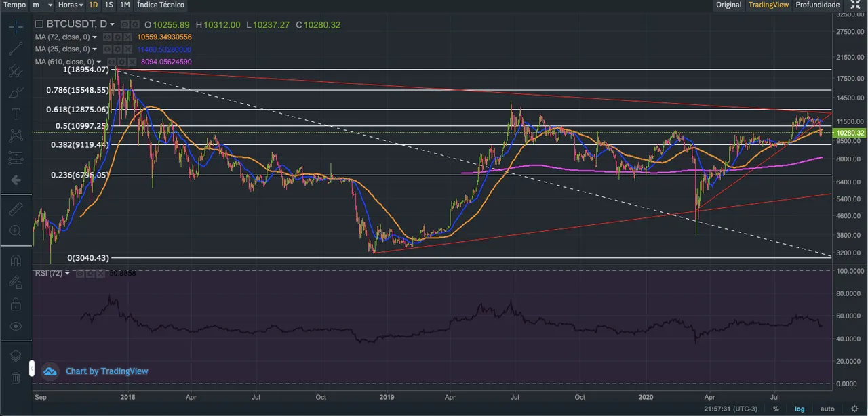The height and width of the screenshot is (416, 868).
Task: Select the 1D interval tab
Action: coord(94,5)
